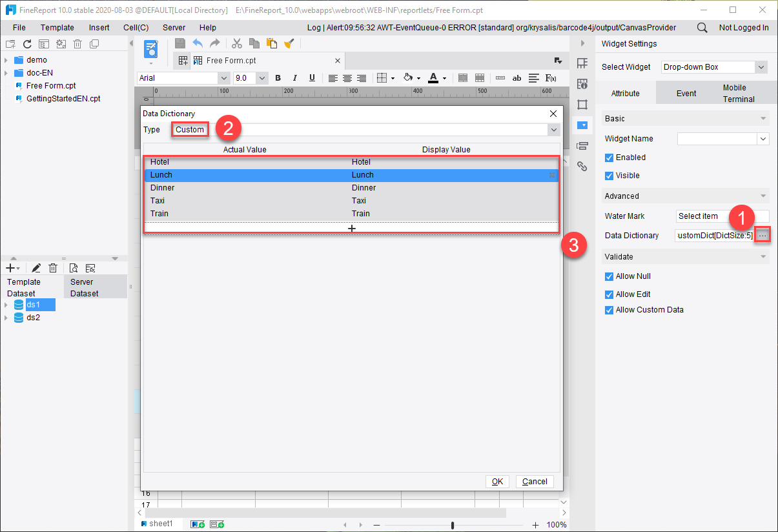Click the Merge cells icon
Screen dimensions: 778x532
[463, 78]
